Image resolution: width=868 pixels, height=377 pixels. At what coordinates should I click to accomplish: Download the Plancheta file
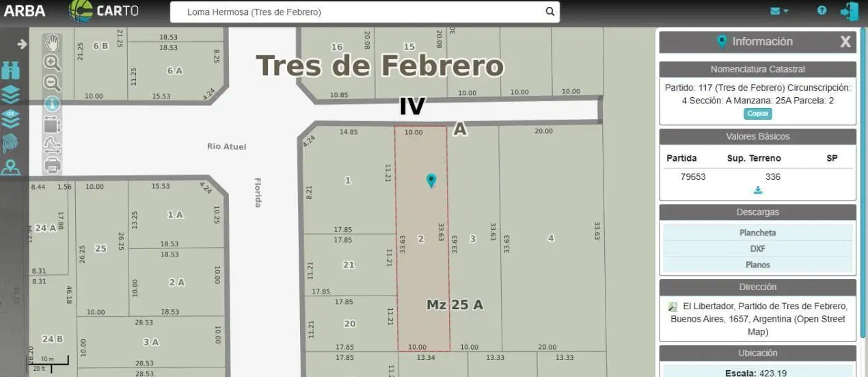(757, 233)
